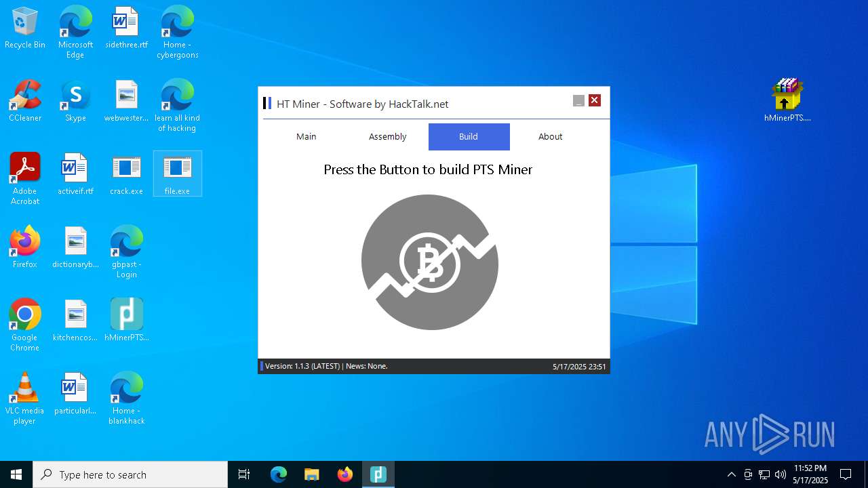Open gbpast - Login shortcut
This screenshot has width=868, height=488.
tap(127, 251)
